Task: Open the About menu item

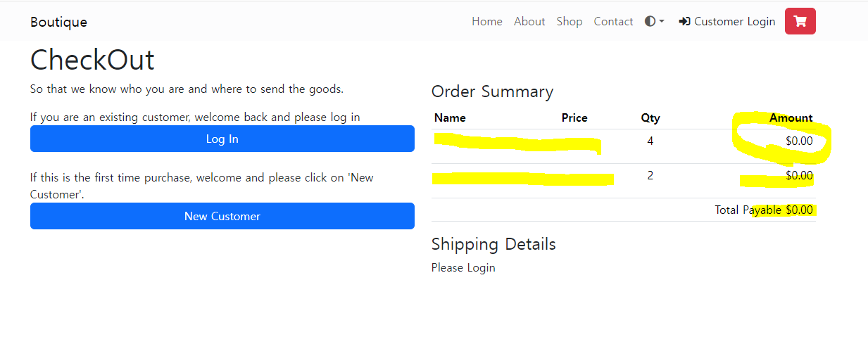Action: click(529, 22)
